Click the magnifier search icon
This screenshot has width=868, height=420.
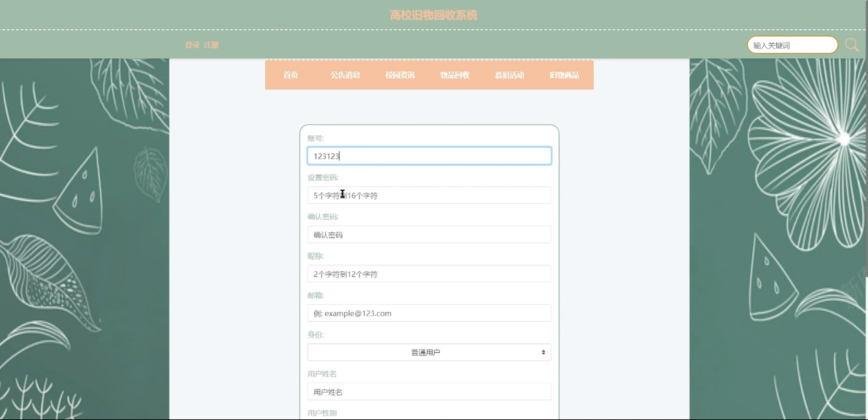click(852, 45)
